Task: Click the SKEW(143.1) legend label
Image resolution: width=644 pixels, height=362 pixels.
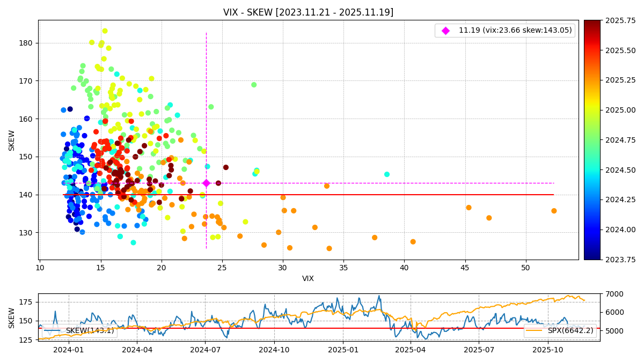Action: pyautogui.click(x=90, y=331)
